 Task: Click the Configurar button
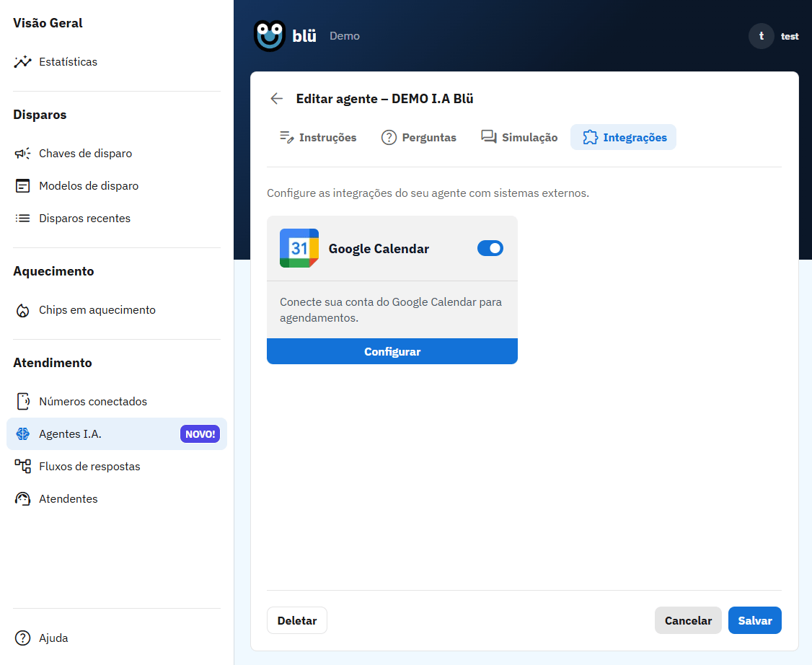(x=392, y=351)
